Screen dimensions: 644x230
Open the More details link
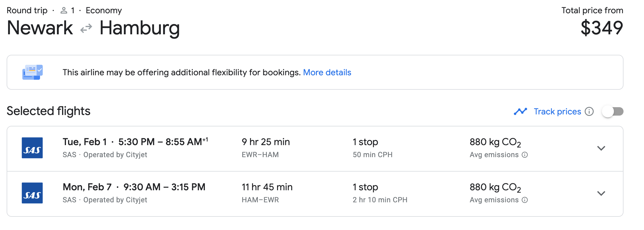(327, 73)
